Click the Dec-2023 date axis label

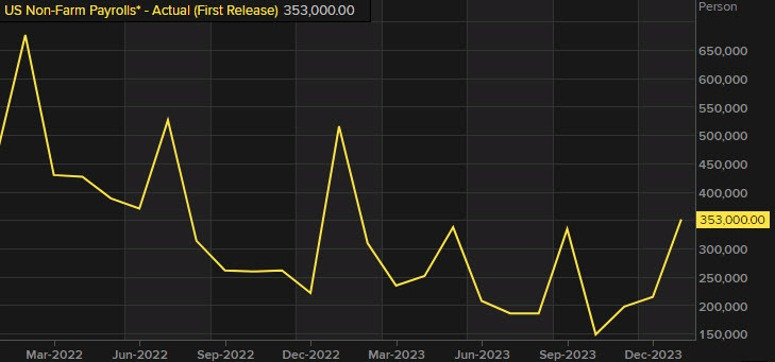click(x=653, y=355)
